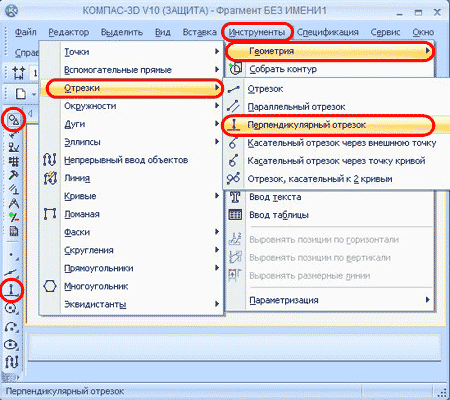Click the KOMPAS application icon in title bar
The width and height of the screenshot is (450, 400).
coord(12,11)
